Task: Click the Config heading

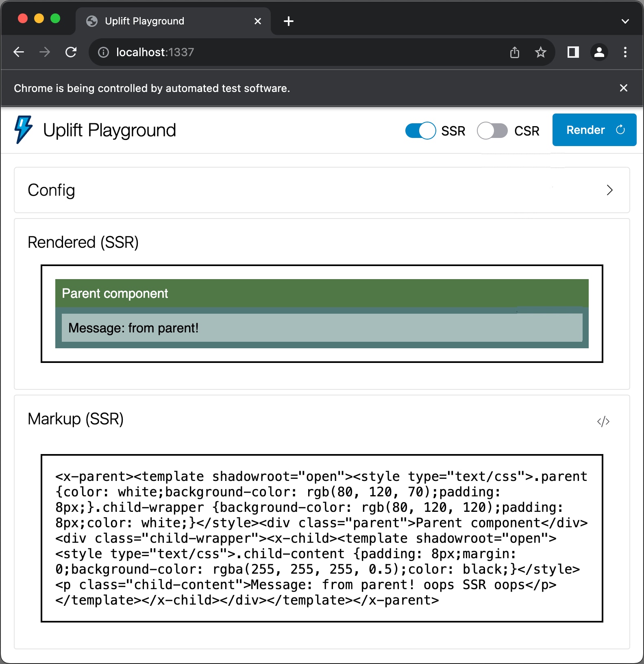Action: 51,190
